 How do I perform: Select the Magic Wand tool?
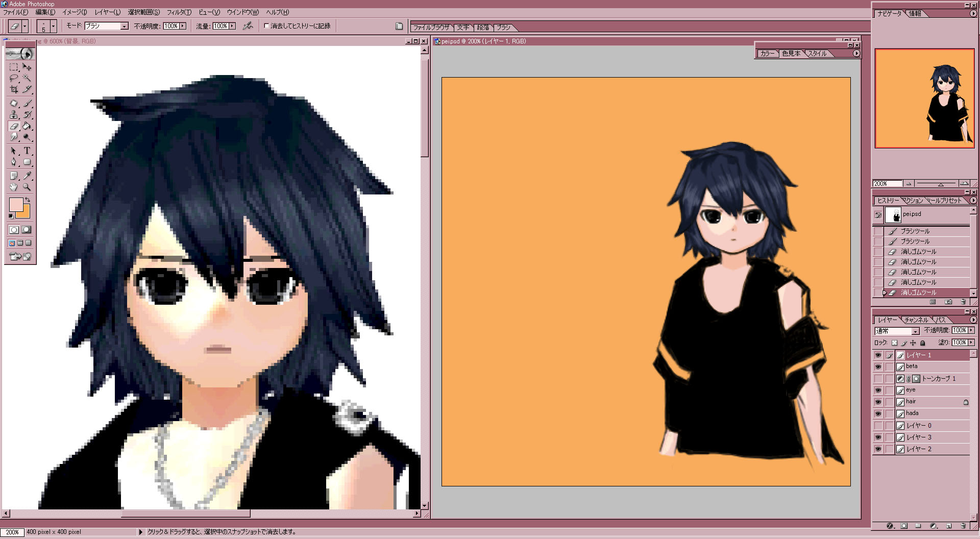coord(27,78)
